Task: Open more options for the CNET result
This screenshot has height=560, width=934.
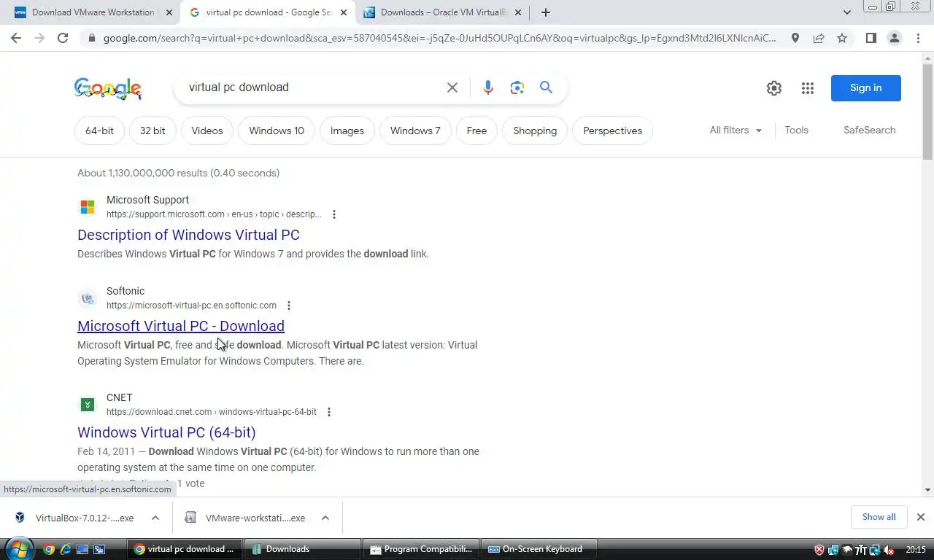Action: [329, 412]
